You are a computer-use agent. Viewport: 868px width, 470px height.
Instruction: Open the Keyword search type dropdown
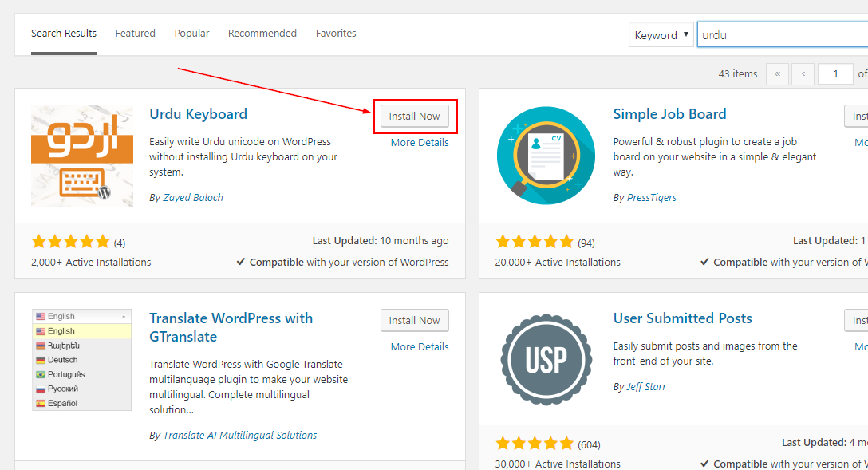(x=661, y=35)
